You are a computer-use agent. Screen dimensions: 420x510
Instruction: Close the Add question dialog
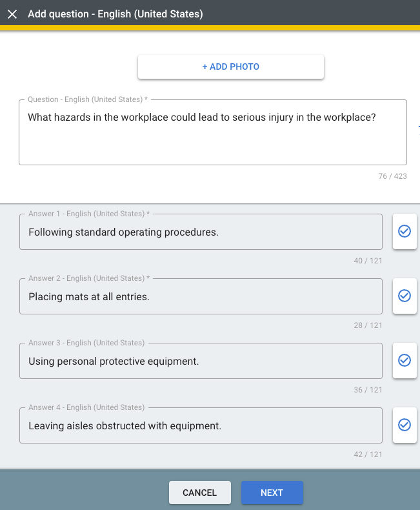(x=12, y=14)
